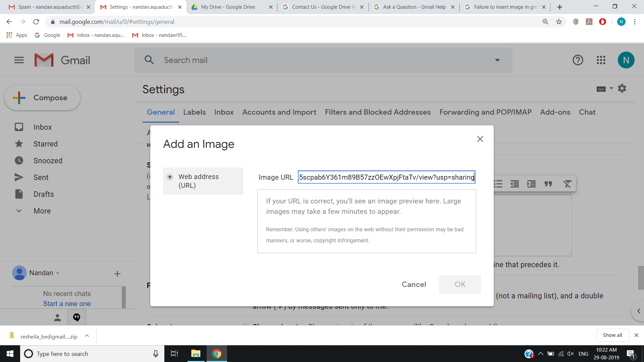This screenshot has width=644, height=362.
Task: Click the quote formatting icon
Action: (x=548, y=184)
